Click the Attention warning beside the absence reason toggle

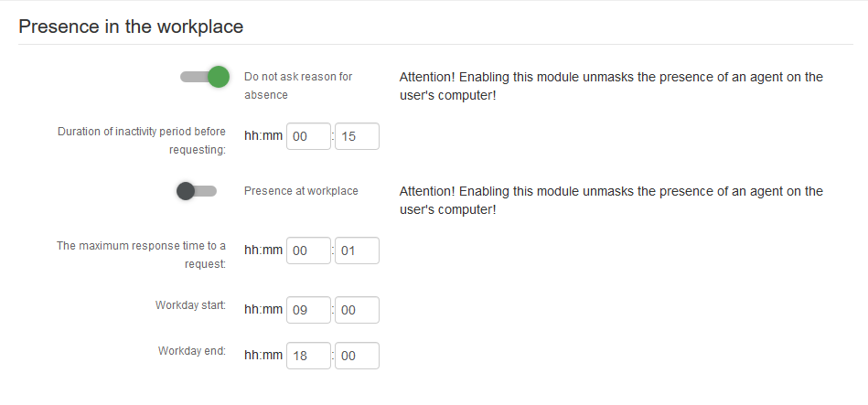click(611, 85)
